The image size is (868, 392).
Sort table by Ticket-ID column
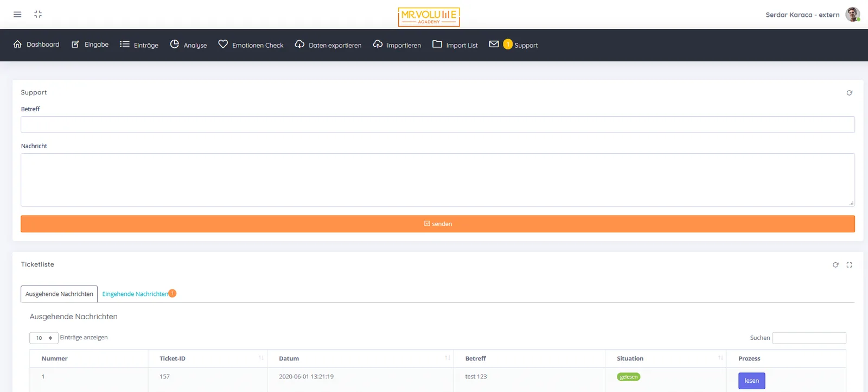pos(208,358)
